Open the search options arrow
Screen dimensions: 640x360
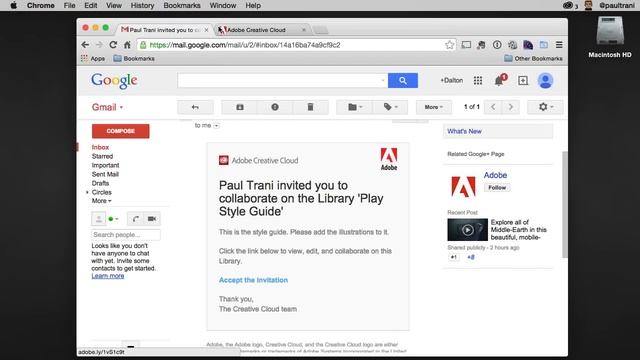tap(382, 80)
